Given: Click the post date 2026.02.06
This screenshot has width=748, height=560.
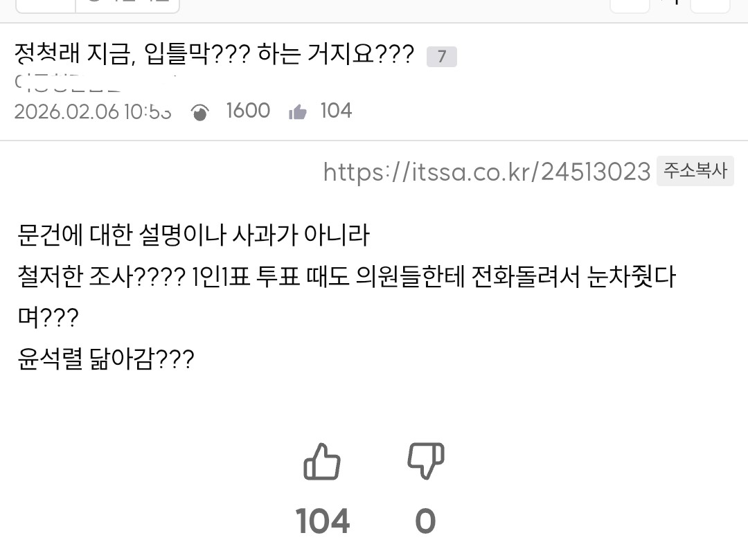Looking at the screenshot, I should click(x=66, y=111).
